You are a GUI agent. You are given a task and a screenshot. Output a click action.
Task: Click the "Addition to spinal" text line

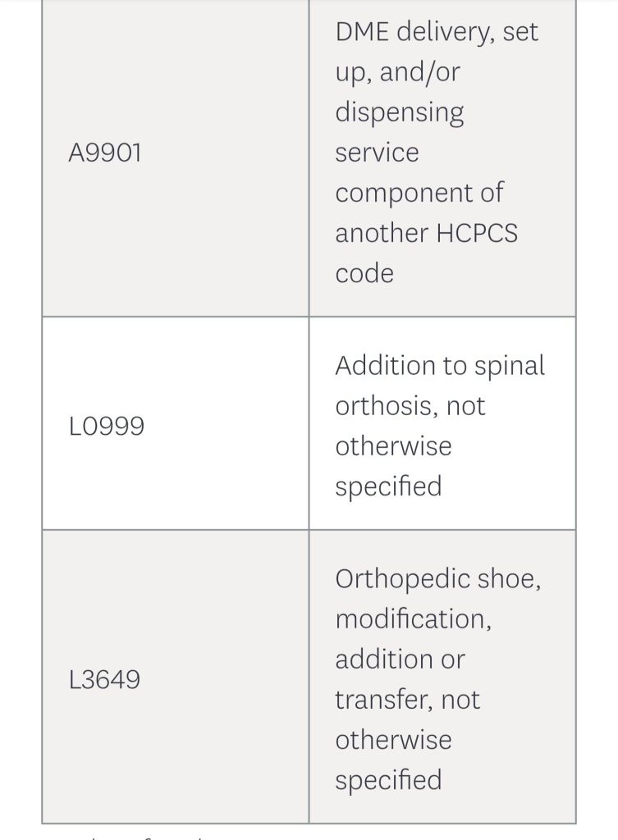click(x=440, y=366)
